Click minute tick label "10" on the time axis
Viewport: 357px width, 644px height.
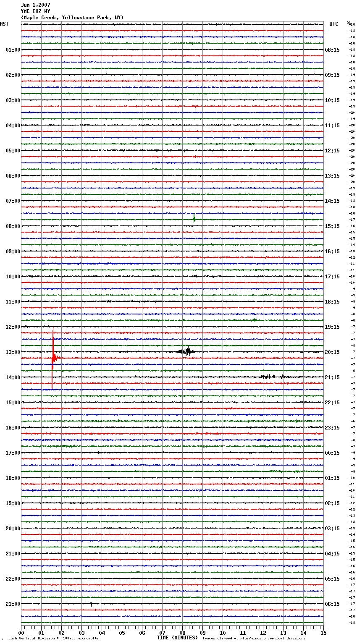(223, 633)
